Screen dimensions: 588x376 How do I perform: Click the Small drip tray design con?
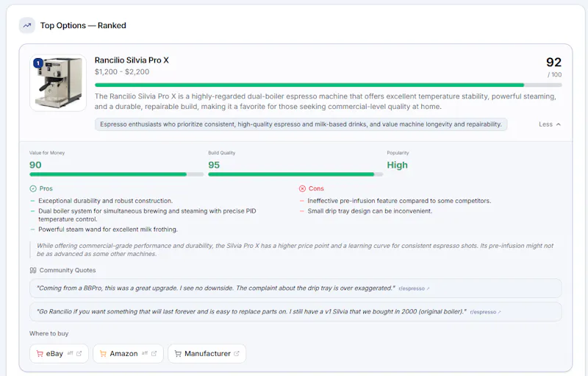[x=370, y=211]
